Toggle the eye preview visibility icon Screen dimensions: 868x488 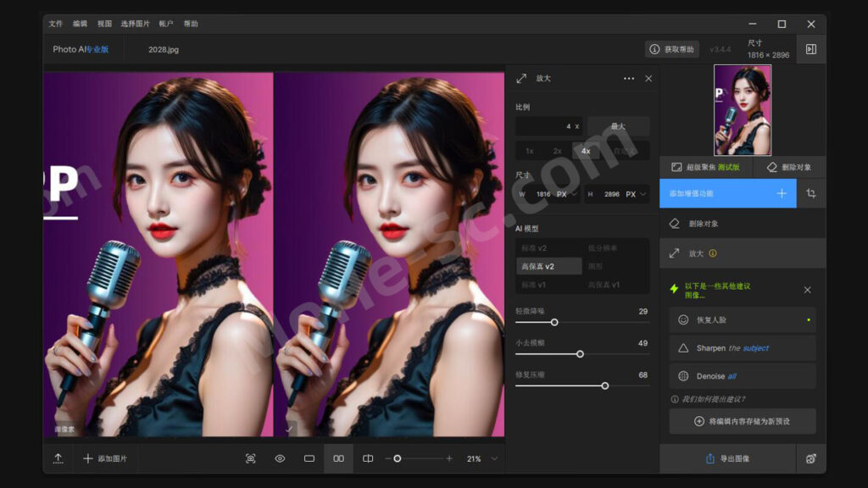click(280, 458)
